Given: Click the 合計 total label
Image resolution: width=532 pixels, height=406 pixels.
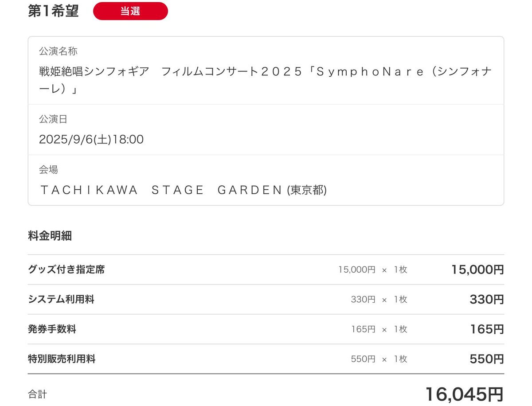Looking at the screenshot, I should pos(37,394).
